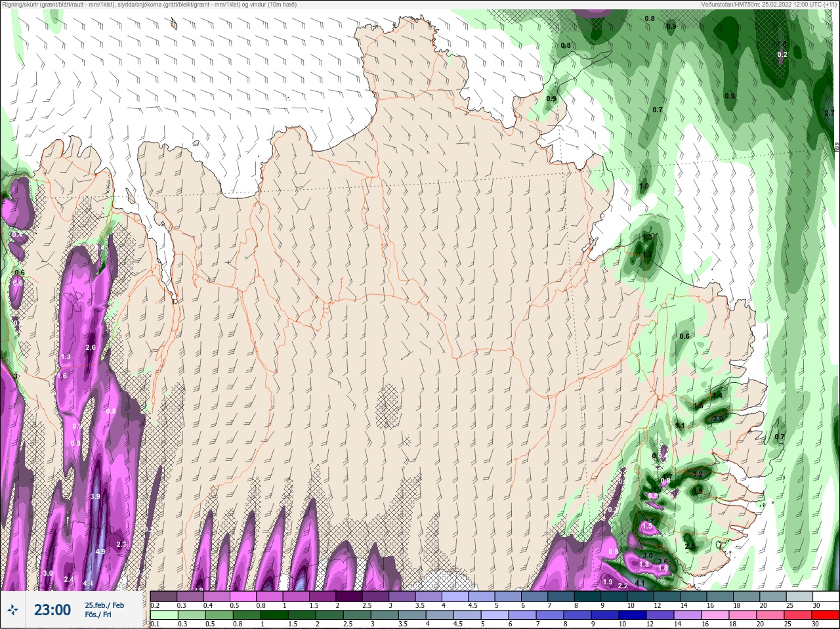Select the red lower legend swatch above 30
840x629 pixels.
pos(826,615)
